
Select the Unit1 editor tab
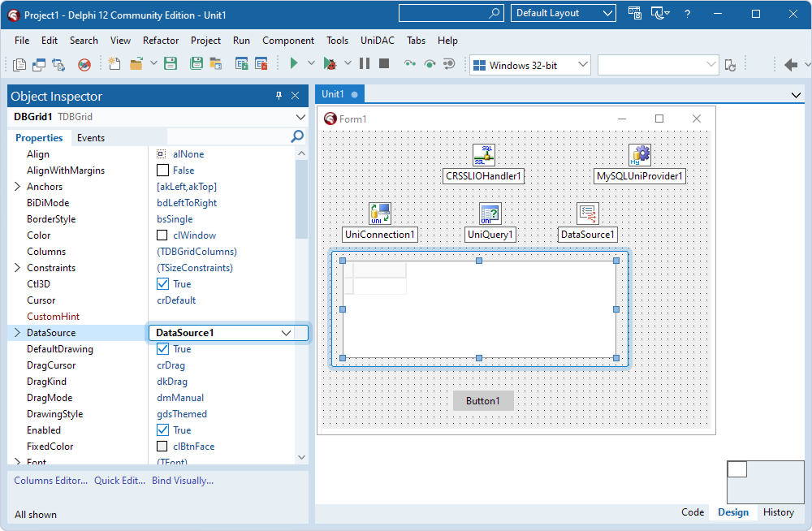click(339, 94)
